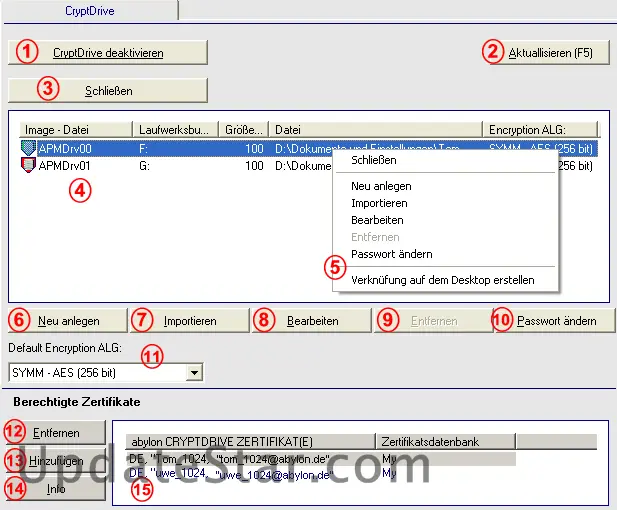Sort by Größe... column header
Image resolution: width=617 pixels, height=510 pixels.
click(244, 129)
